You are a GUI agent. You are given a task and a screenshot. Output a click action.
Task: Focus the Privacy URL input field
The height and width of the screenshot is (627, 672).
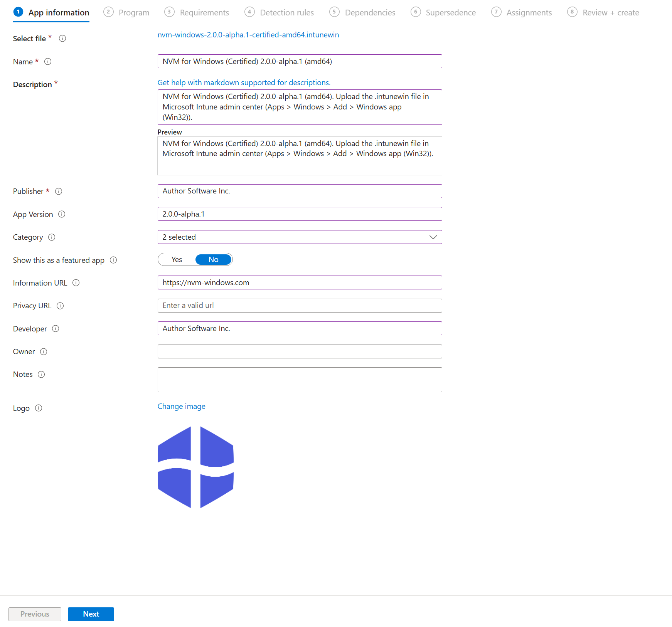point(300,306)
